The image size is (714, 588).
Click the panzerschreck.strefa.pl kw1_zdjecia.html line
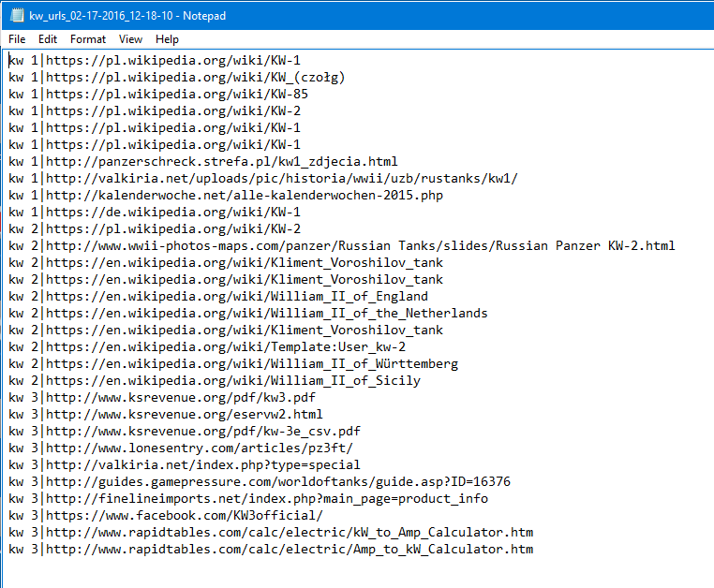click(x=203, y=162)
